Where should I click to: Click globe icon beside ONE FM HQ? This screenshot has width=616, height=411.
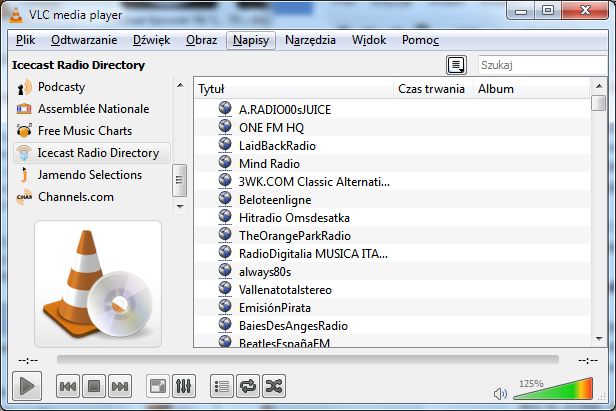(x=225, y=127)
